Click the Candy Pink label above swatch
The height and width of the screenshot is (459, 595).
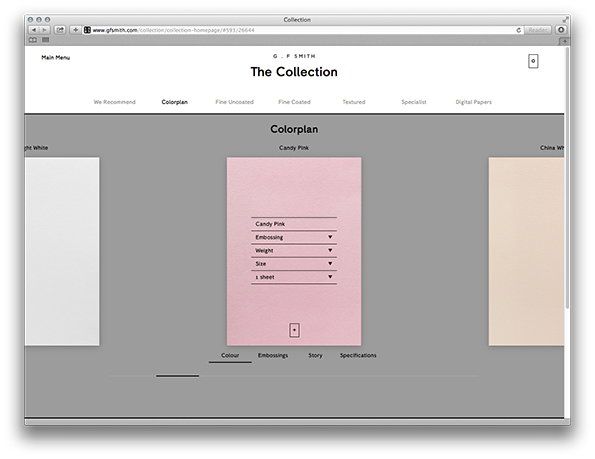click(294, 148)
